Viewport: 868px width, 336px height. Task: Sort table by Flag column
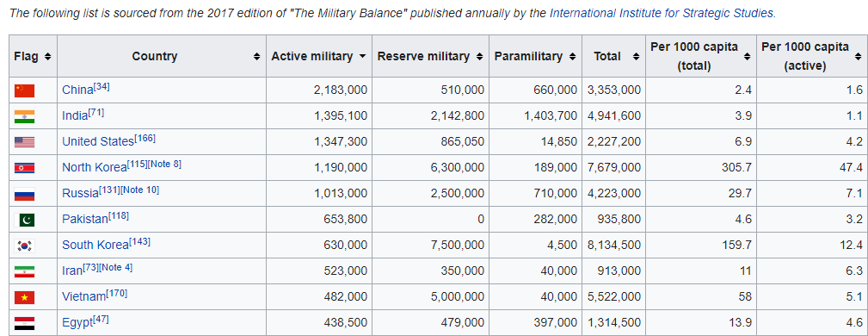click(47, 56)
